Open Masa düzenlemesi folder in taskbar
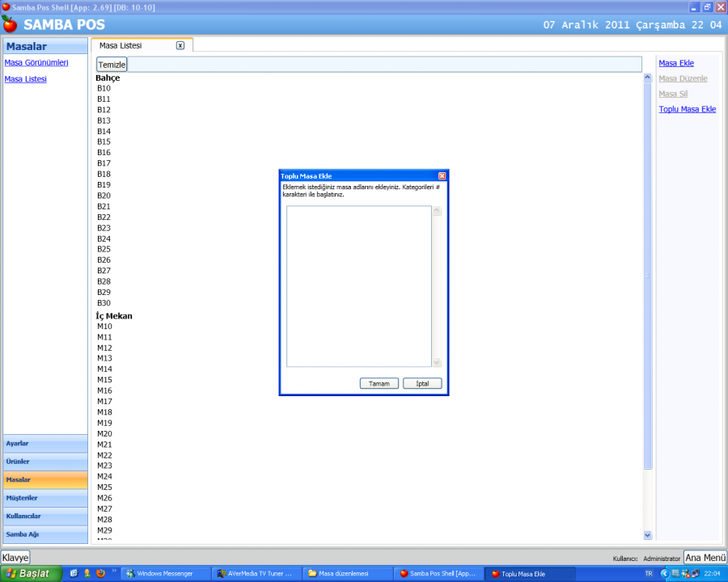 (x=347, y=574)
